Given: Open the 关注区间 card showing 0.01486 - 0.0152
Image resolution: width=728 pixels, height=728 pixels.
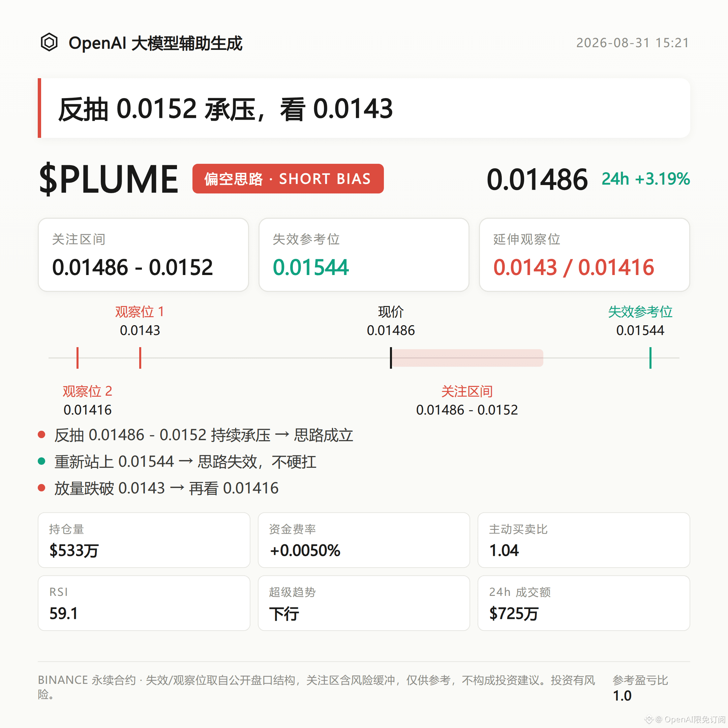Looking at the screenshot, I should tap(143, 255).
